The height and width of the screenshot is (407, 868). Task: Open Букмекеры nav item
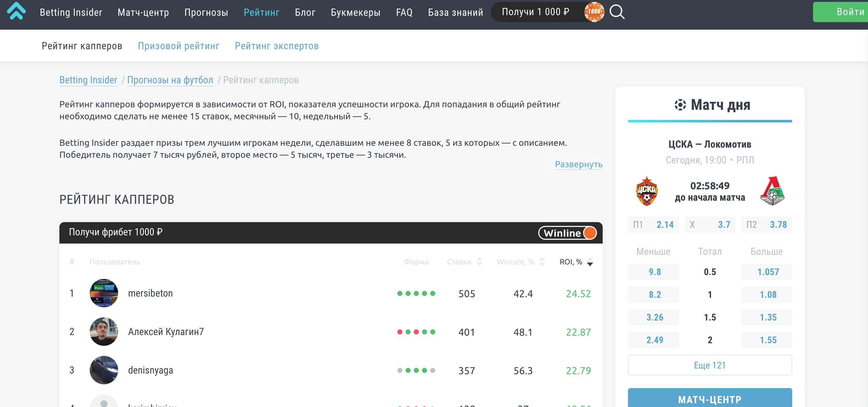(355, 12)
